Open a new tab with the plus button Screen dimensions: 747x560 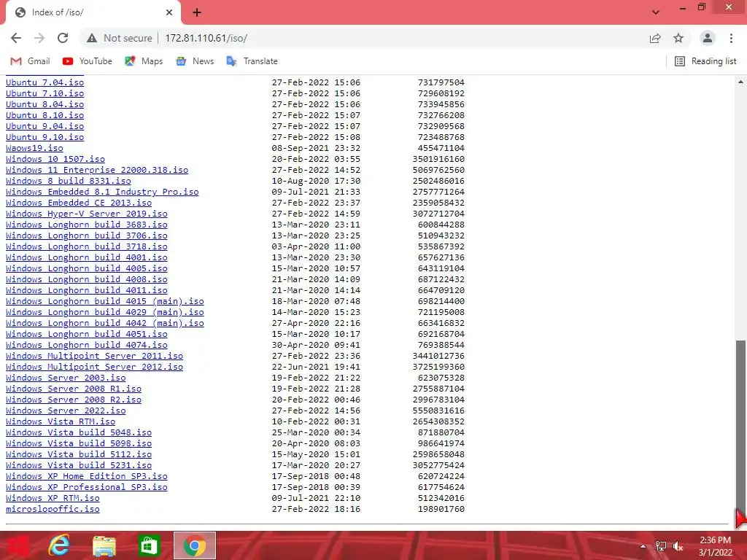point(197,12)
